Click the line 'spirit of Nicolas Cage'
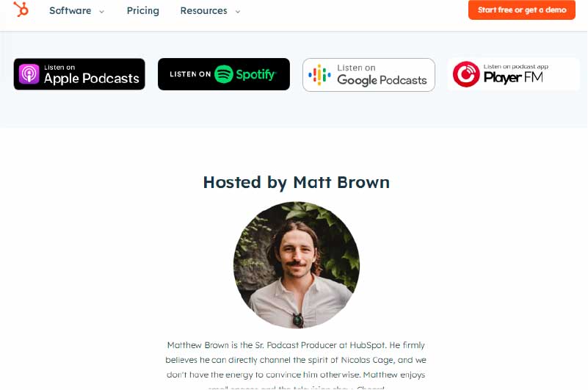 click(351, 360)
